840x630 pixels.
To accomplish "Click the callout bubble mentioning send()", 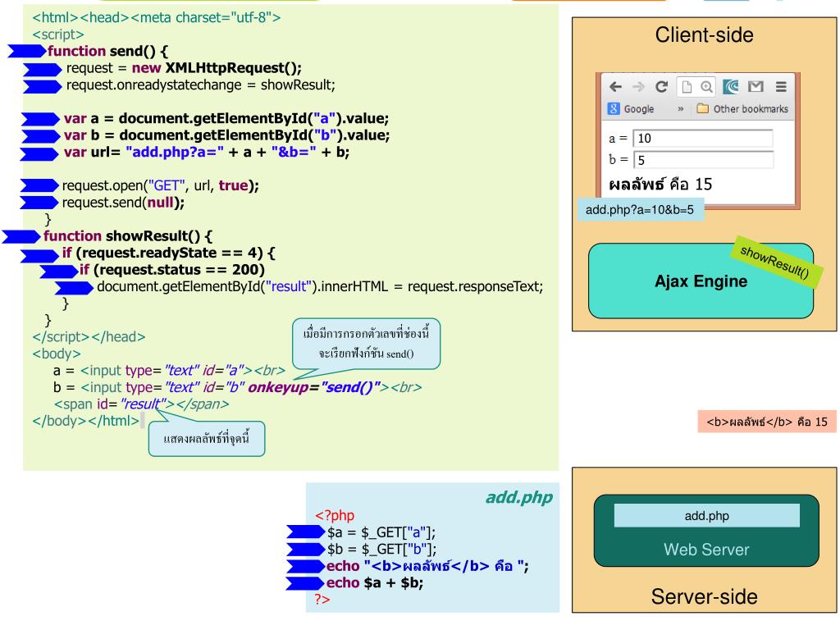I will pos(366,344).
